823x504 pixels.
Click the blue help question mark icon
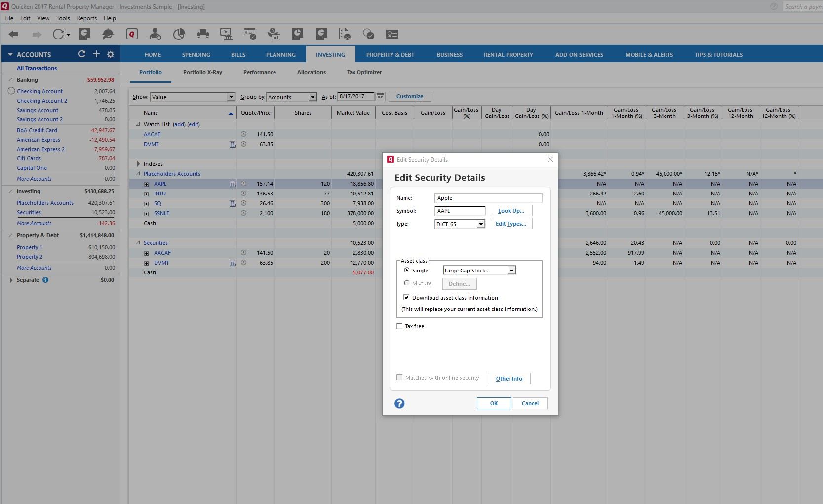click(399, 404)
